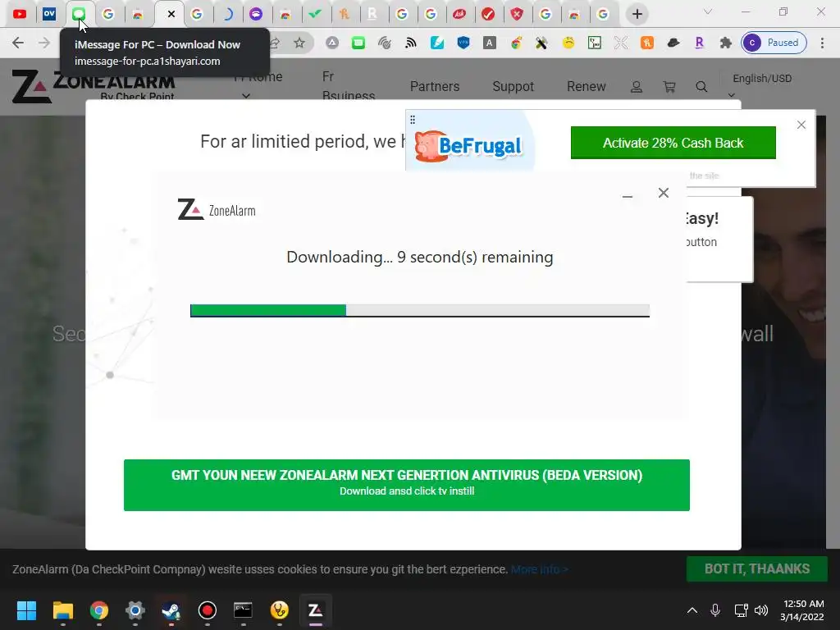Switch to the green checkmark tab
The height and width of the screenshot is (630, 840).
coord(315,15)
